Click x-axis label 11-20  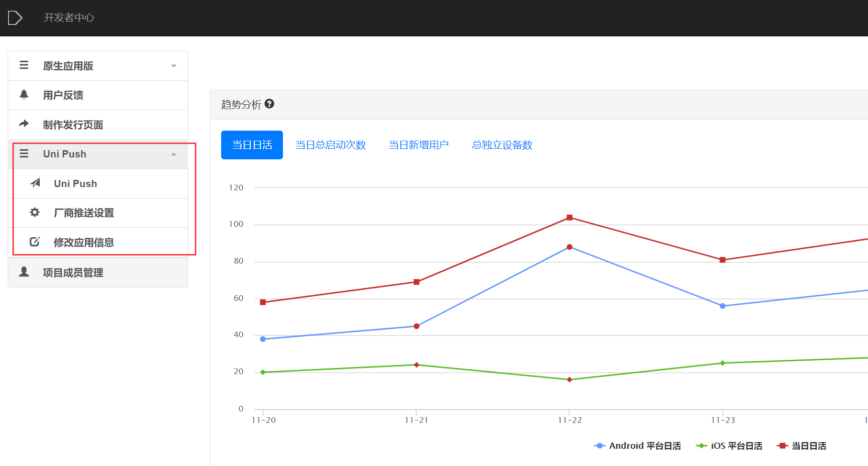tap(264, 420)
